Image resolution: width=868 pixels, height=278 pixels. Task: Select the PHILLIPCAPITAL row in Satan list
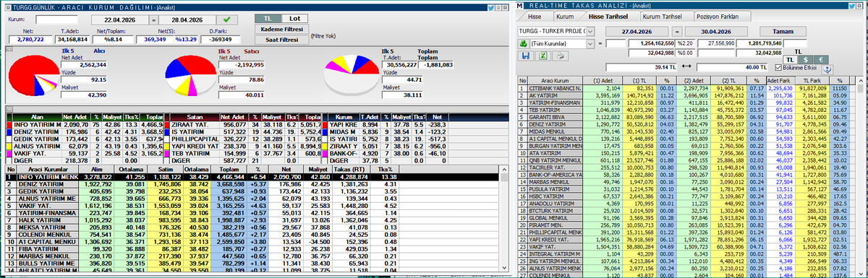coord(242,139)
